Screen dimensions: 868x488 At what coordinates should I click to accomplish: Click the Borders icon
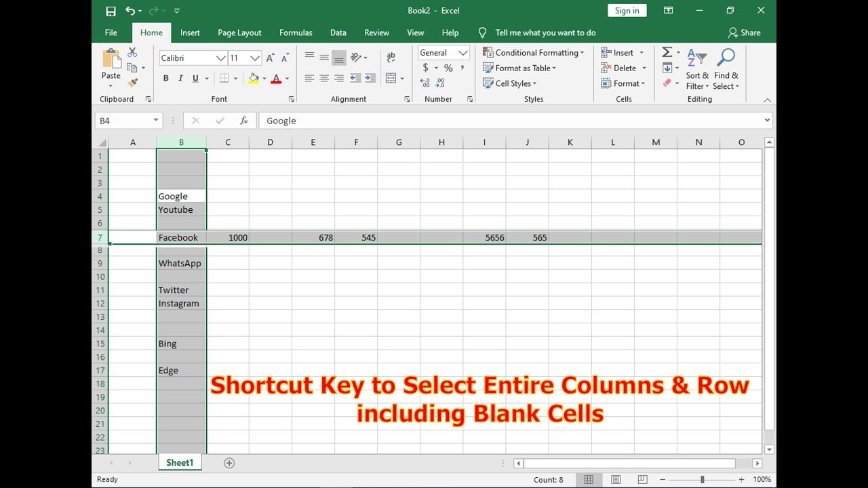pyautogui.click(x=224, y=79)
